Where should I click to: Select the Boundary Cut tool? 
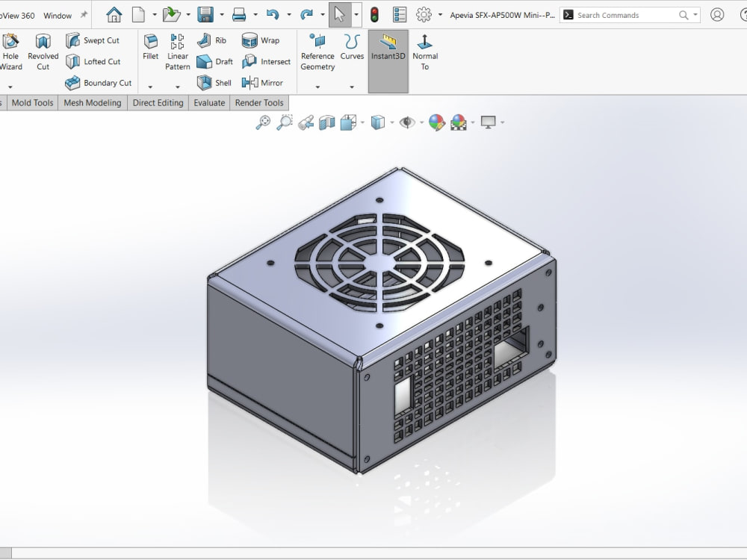(98, 83)
